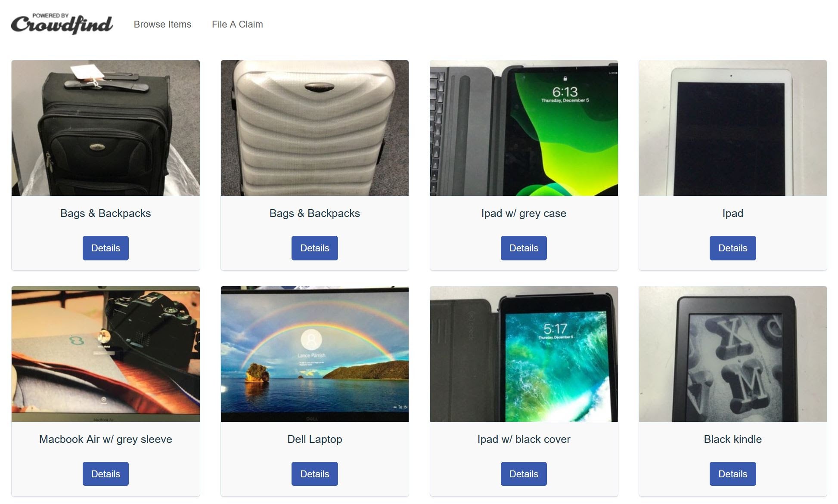Open the Black kindle photo thumbnail
The width and height of the screenshot is (838, 504).
pos(733,354)
